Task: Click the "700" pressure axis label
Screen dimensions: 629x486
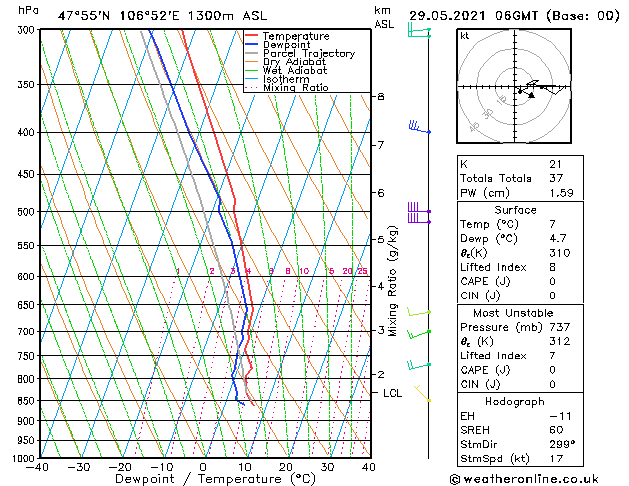Action: [28, 332]
